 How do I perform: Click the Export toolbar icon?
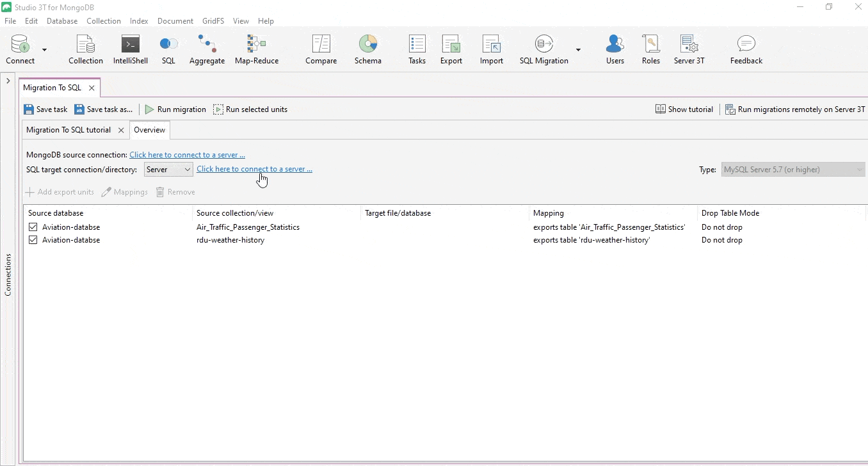coord(451,49)
